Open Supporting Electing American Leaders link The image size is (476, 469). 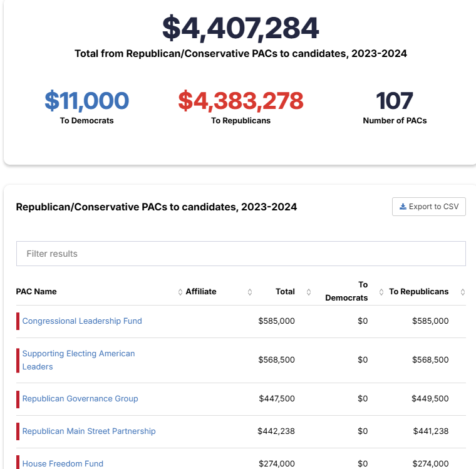(79, 360)
